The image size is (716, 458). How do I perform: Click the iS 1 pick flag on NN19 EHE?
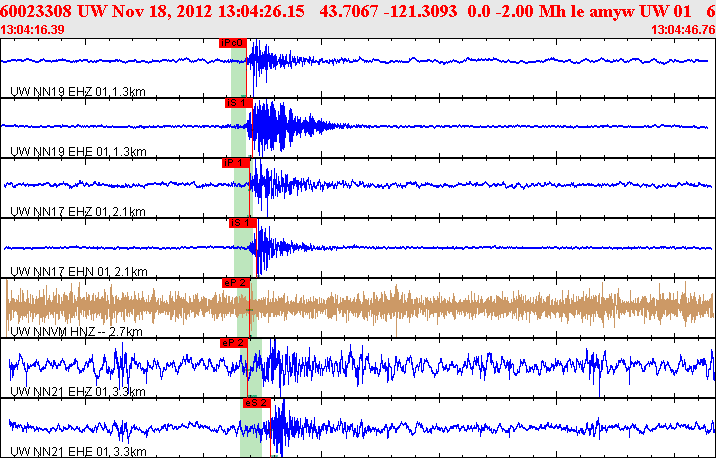pyautogui.click(x=238, y=103)
